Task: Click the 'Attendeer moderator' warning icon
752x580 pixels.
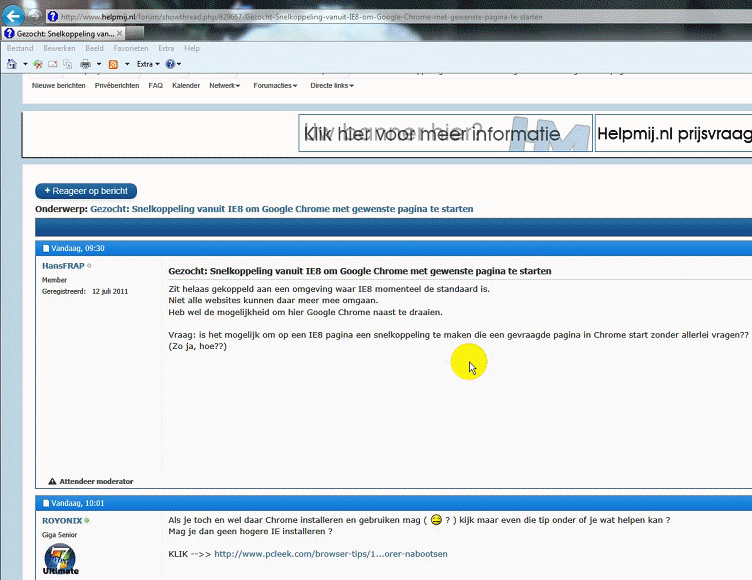Action: coord(52,481)
